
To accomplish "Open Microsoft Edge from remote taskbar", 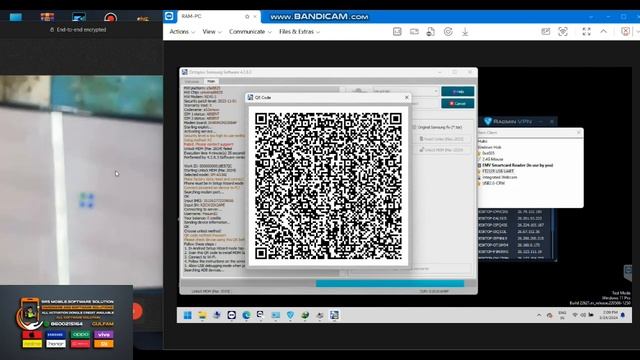I will [247, 315].
